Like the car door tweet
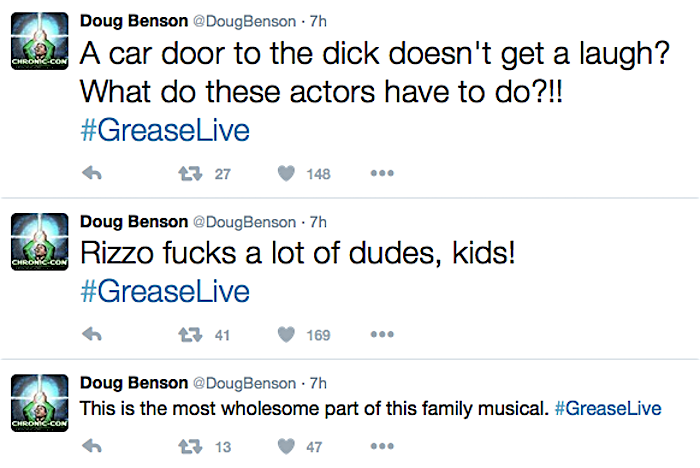Viewport: 700px width, 468px height. 286,174
